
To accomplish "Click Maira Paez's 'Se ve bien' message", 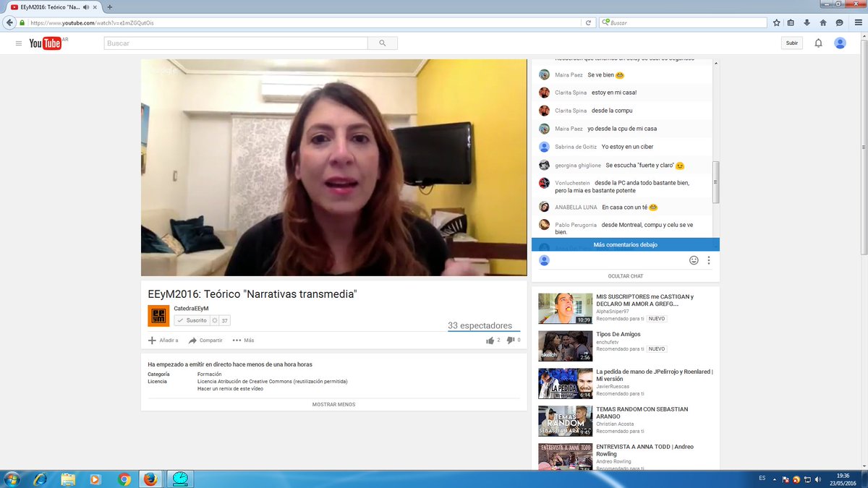I will [x=606, y=74].
